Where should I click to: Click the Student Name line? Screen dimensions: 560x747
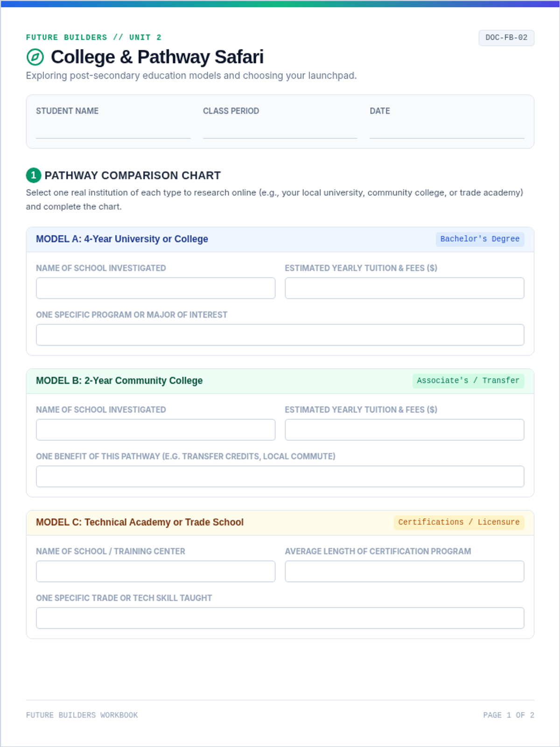(113, 131)
